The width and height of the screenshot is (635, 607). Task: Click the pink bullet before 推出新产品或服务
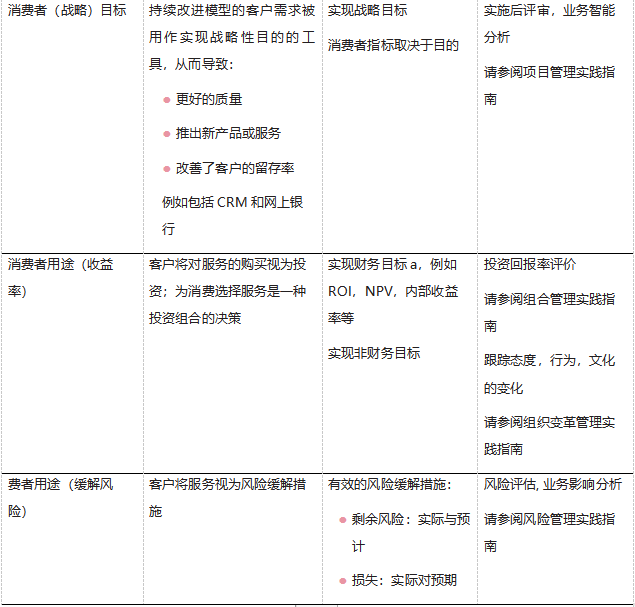pos(166,134)
